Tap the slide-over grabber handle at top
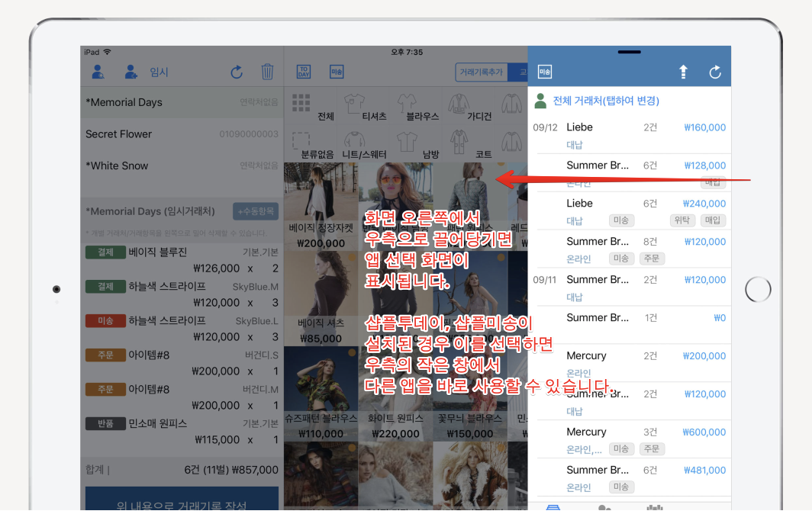The image size is (812, 527). [629, 52]
